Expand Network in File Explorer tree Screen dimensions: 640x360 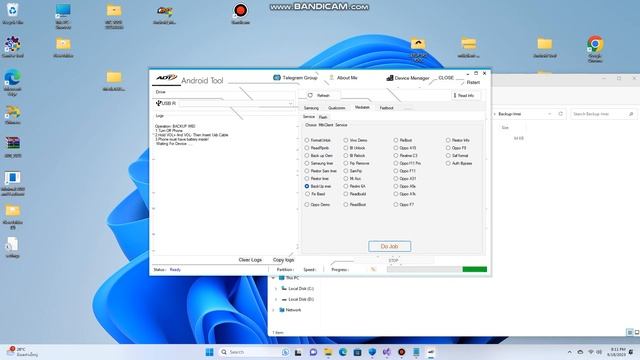pyautogui.click(x=273, y=310)
